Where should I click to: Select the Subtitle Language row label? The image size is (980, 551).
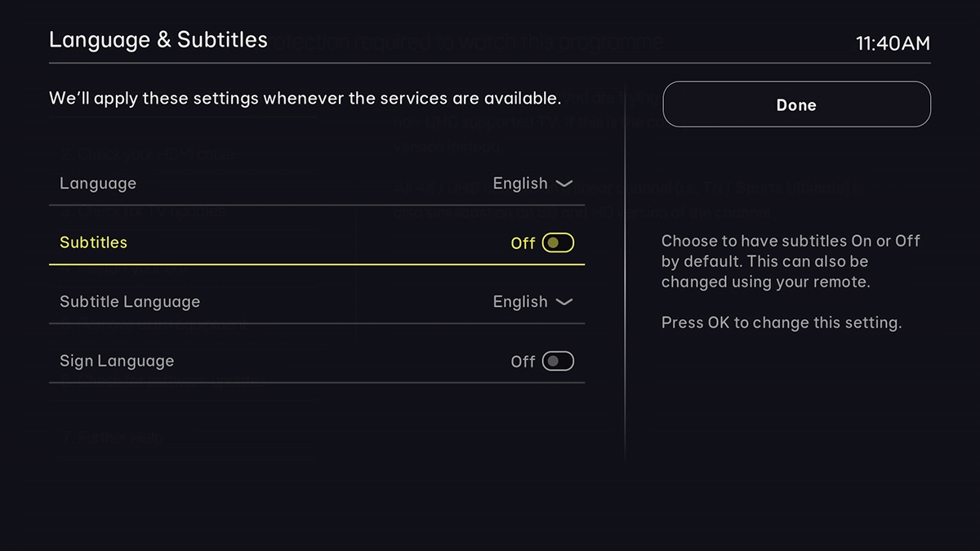point(130,302)
